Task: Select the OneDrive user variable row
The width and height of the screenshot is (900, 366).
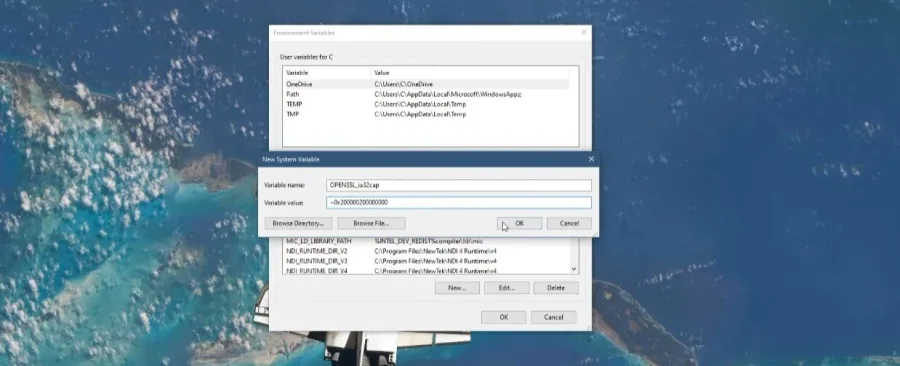Action: 426,84
